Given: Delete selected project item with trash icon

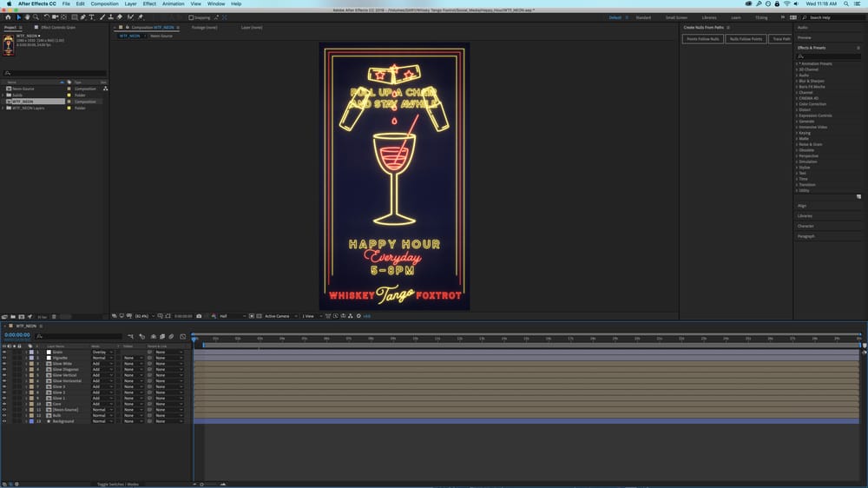Looking at the screenshot, I should [54, 317].
